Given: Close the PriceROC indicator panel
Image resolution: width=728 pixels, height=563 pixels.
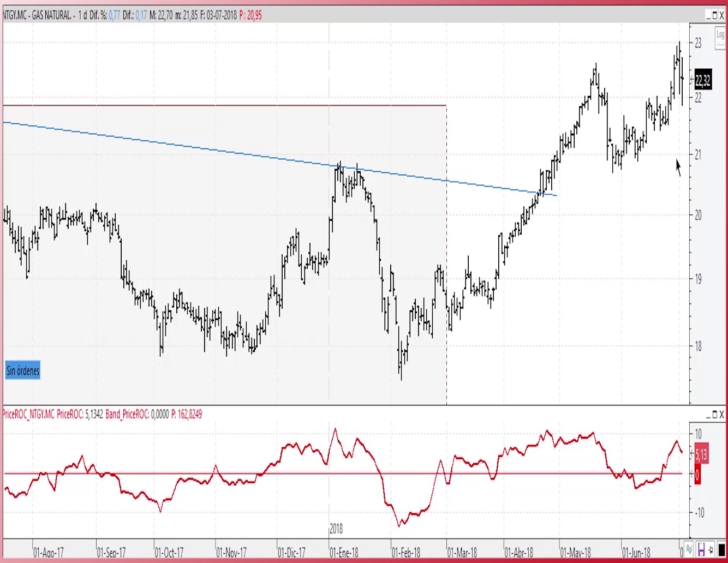Looking at the screenshot, I should coord(722,415).
